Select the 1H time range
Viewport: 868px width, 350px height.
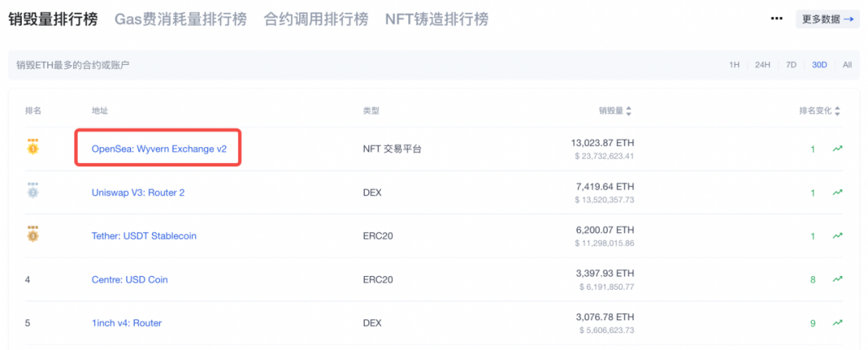pyautogui.click(x=734, y=65)
